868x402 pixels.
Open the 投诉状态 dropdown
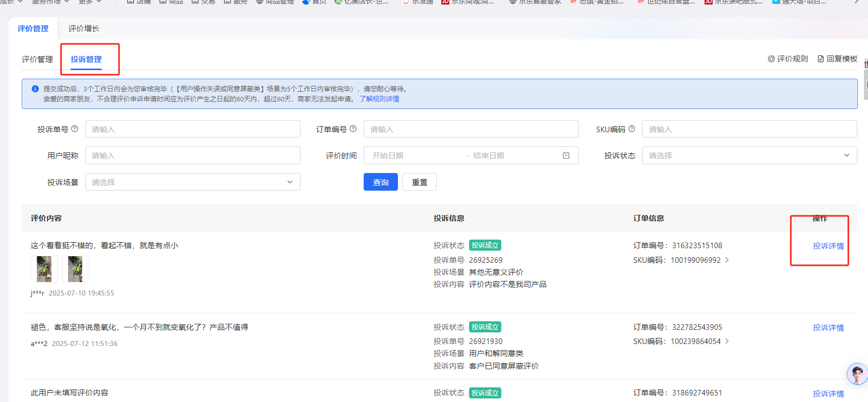(x=749, y=156)
